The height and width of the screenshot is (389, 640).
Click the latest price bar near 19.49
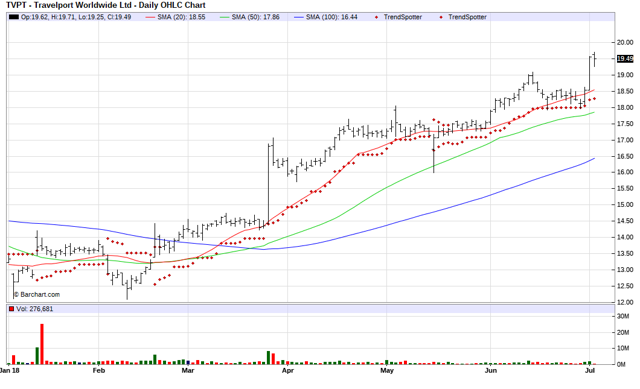pyautogui.click(x=595, y=59)
